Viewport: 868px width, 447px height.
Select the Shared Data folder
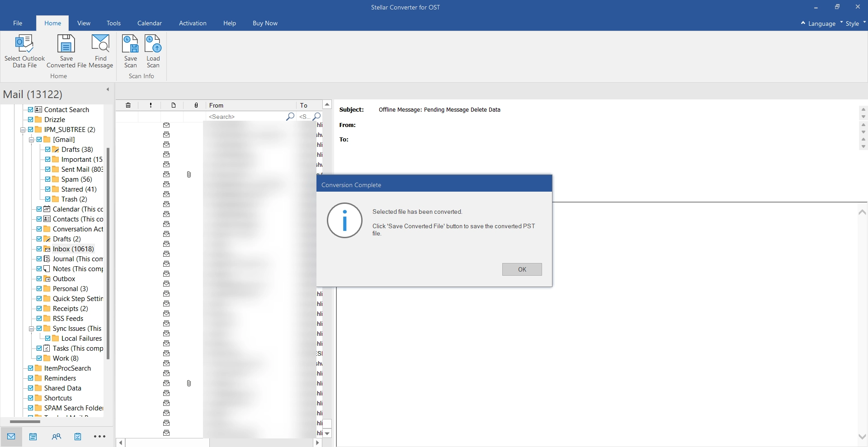tap(62, 388)
